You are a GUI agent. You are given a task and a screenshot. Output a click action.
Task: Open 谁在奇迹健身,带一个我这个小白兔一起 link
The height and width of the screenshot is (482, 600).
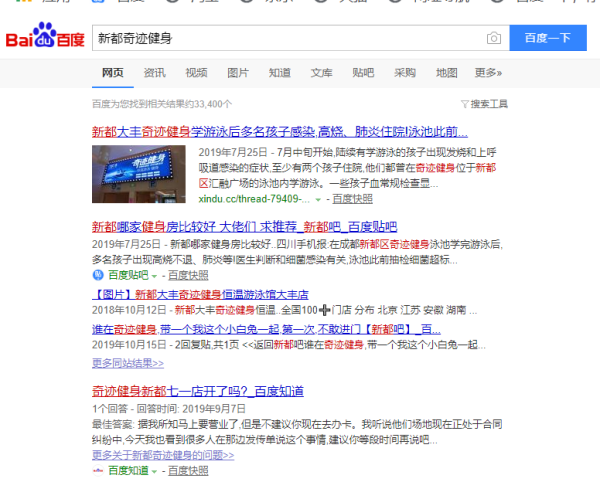pyautogui.click(x=266, y=329)
